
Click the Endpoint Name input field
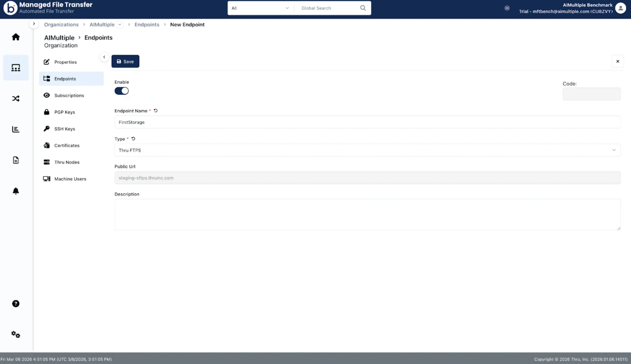coord(368,122)
